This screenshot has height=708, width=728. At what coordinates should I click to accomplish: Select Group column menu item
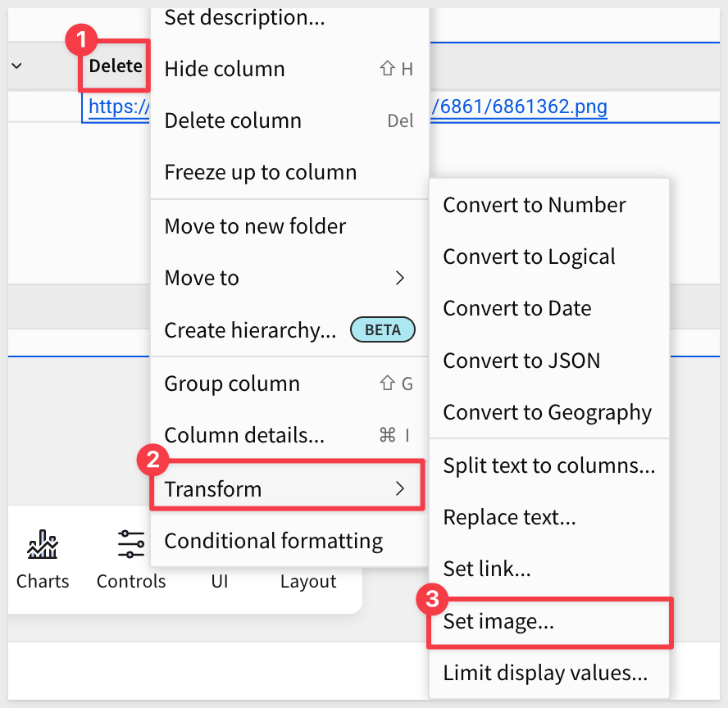click(232, 383)
